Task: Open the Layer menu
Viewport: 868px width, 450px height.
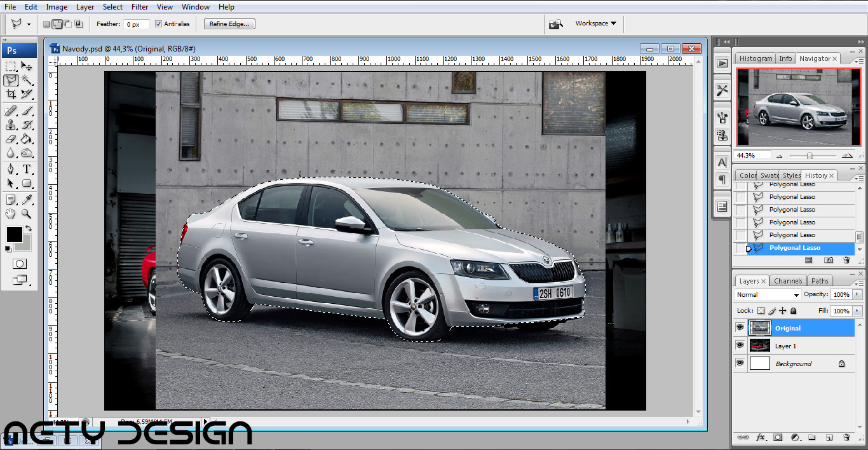Action: pos(85,7)
